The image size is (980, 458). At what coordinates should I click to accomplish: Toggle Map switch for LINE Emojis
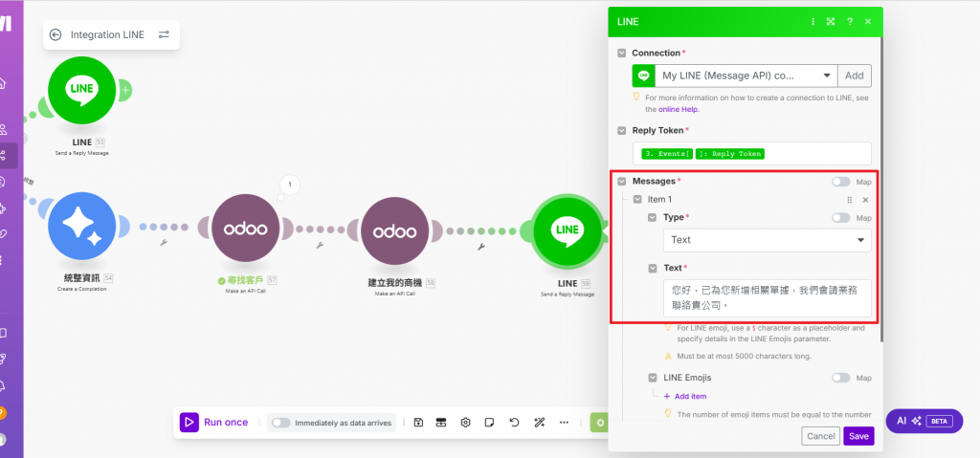(840, 378)
